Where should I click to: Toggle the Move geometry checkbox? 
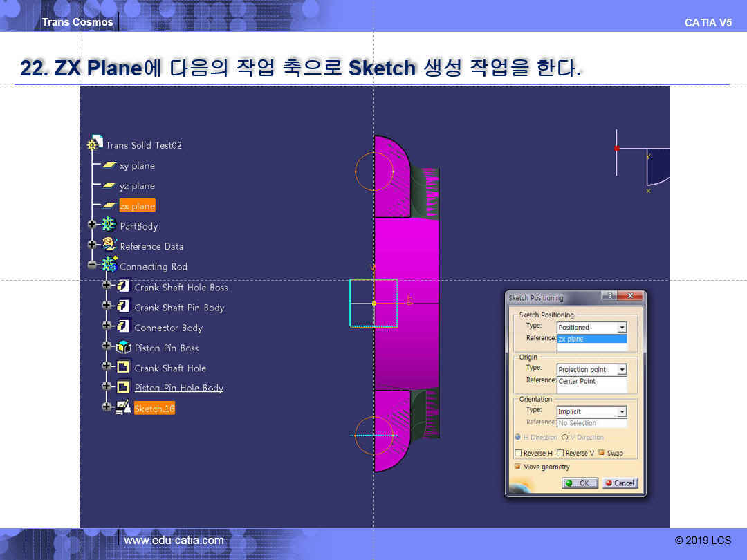click(x=518, y=467)
